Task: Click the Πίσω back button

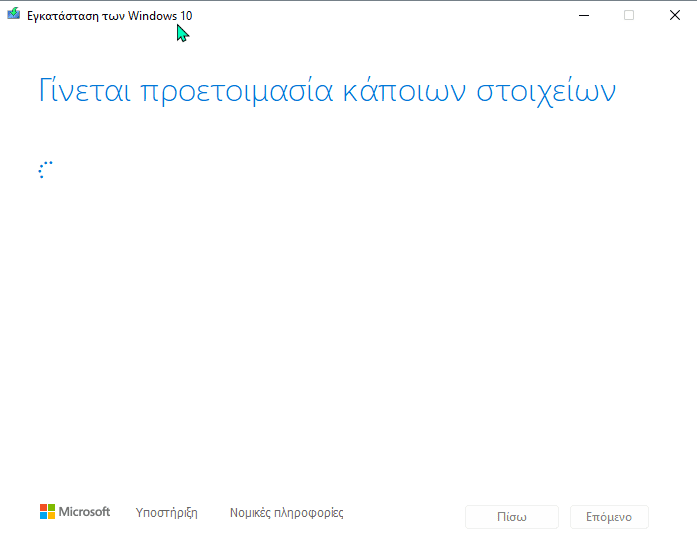Action: coord(512,517)
